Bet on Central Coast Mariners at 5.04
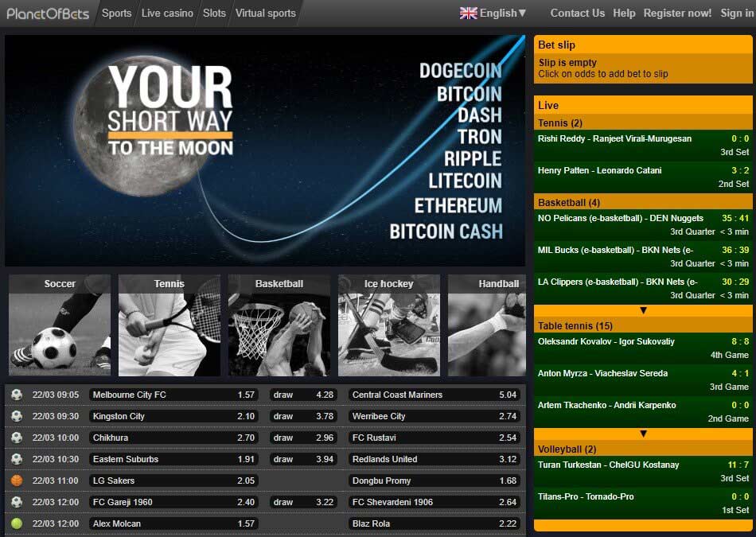756x537 pixels. [x=434, y=395]
